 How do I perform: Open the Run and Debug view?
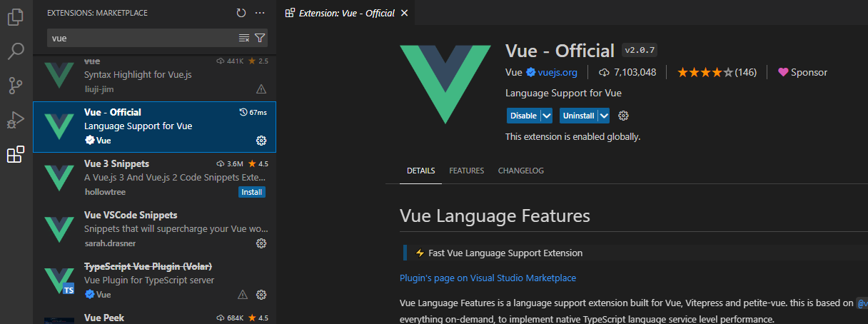16,120
